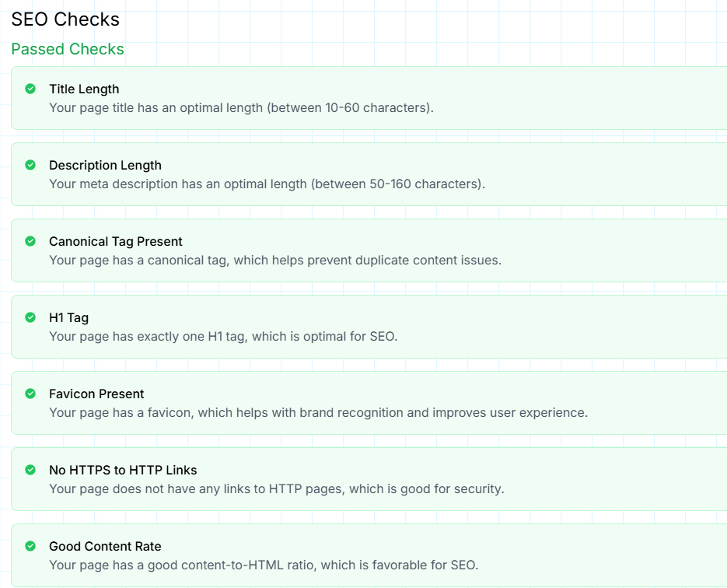Viewport: 727px width, 588px height.
Task: Click the Favicon Present title
Action: [x=96, y=394]
